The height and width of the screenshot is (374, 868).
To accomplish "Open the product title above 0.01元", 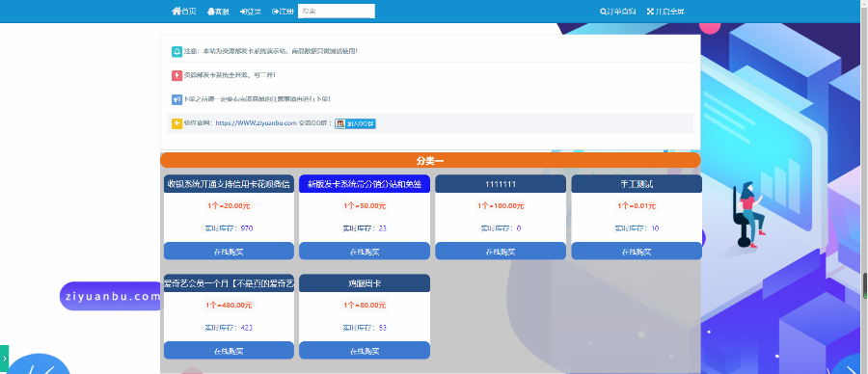I will click(637, 184).
